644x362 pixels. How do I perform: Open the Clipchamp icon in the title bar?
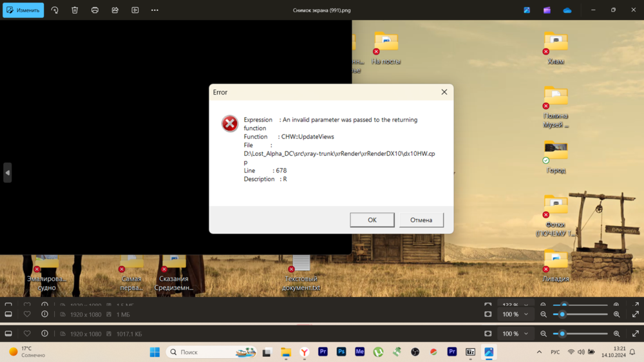(547, 10)
